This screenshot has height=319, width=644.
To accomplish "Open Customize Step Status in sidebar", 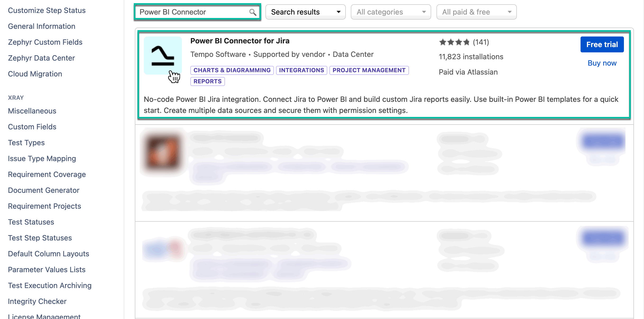I will (47, 11).
